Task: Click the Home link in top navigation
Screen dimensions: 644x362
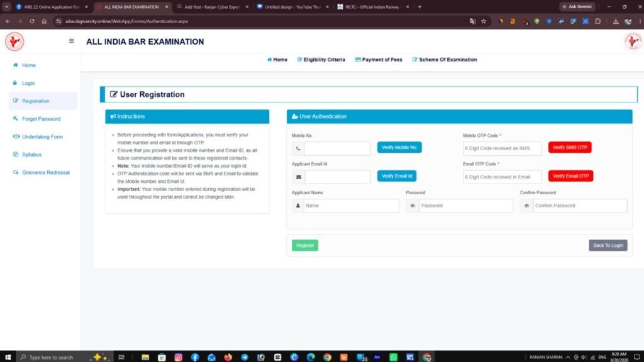Action: pos(277,60)
